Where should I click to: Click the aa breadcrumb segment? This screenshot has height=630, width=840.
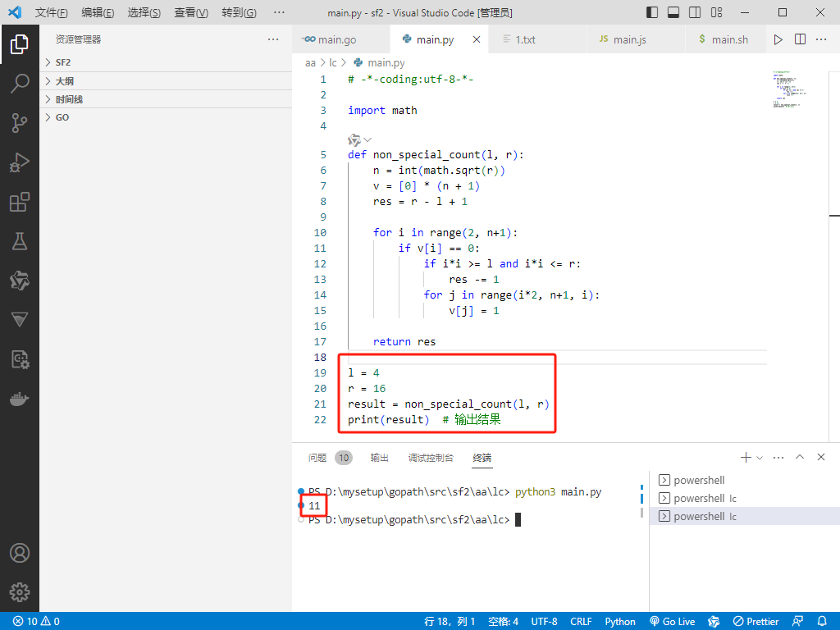coord(310,63)
